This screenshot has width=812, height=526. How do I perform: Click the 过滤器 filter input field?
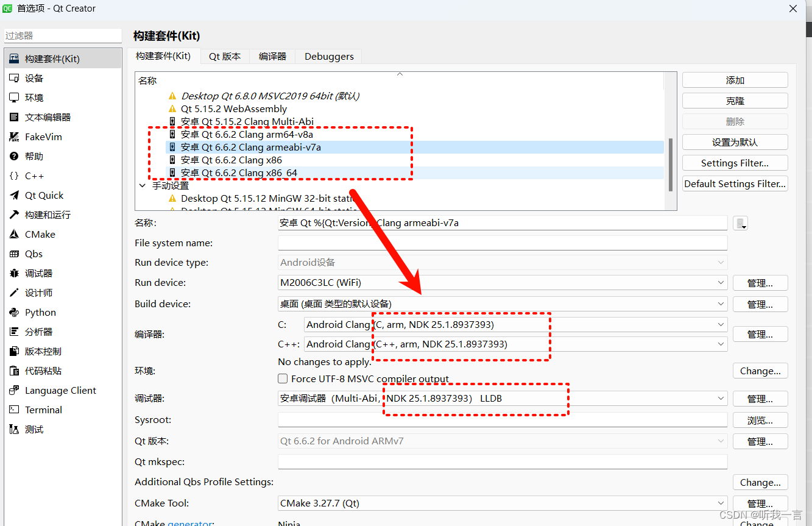(63, 36)
